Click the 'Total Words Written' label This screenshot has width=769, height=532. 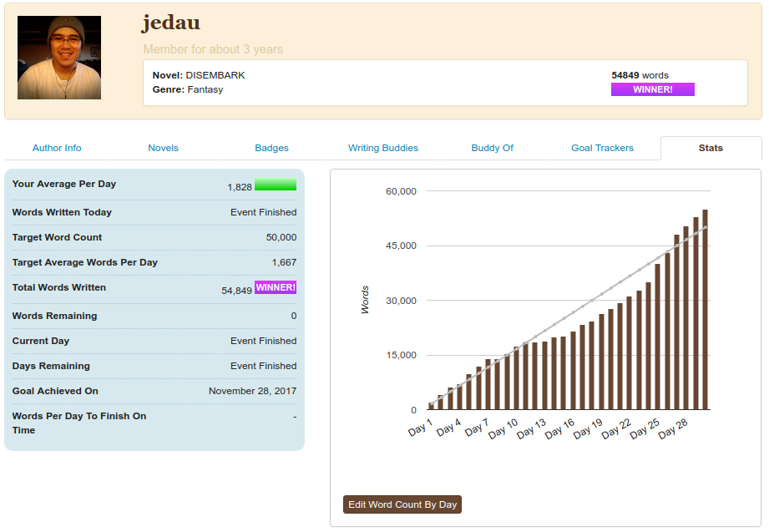pyautogui.click(x=58, y=287)
